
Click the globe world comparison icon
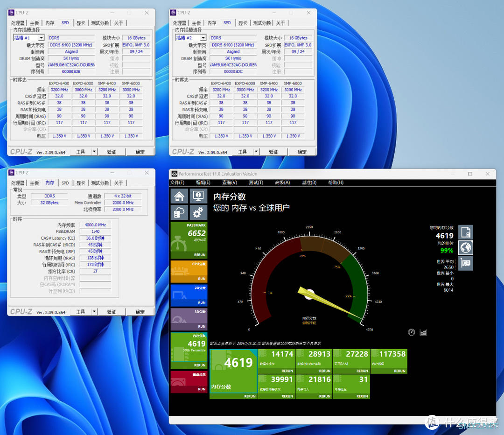click(465, 247)
